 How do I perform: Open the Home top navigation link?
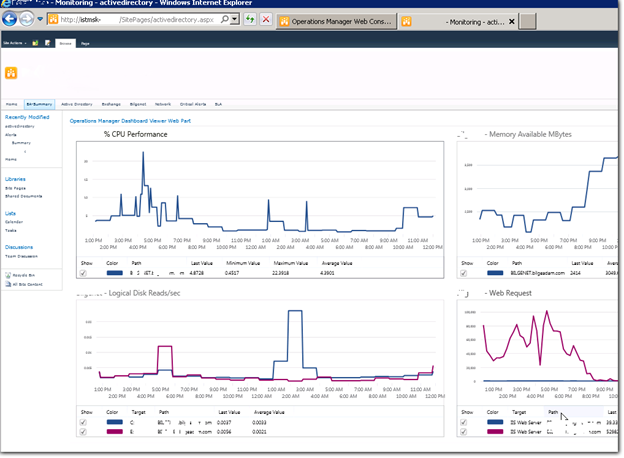[x=12, y=104]
